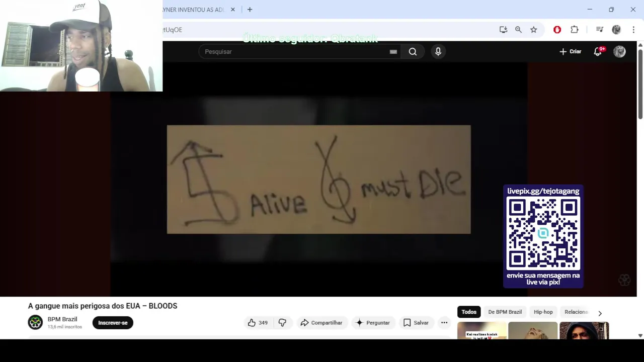Select the Todos filter chip
Screen dimensions: 644x362
tap(469, 312)
